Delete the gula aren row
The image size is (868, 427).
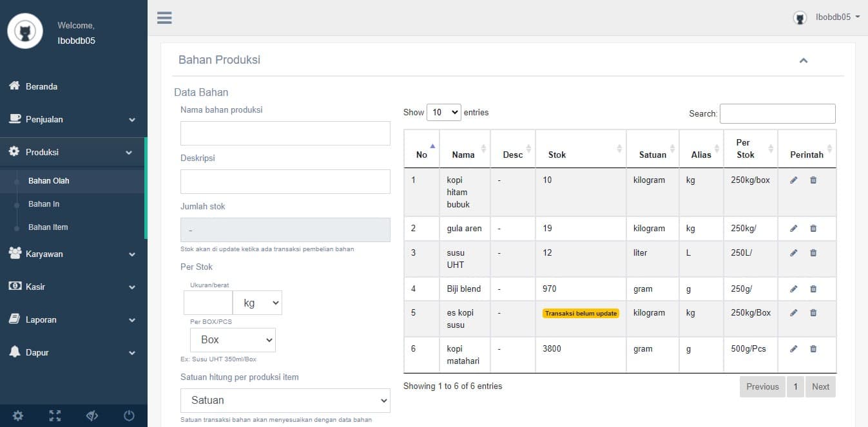pyautogui.click(x=813, y=229)
